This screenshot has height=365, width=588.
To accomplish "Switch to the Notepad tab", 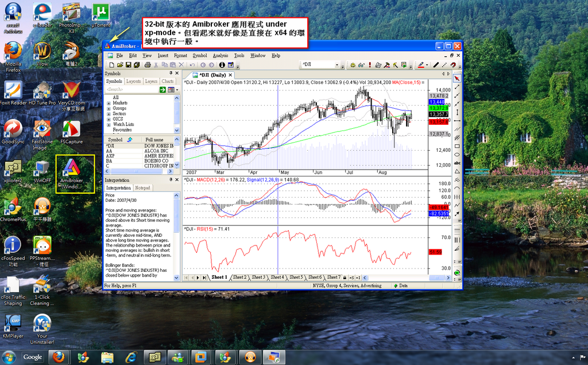I will click(142, 188).
